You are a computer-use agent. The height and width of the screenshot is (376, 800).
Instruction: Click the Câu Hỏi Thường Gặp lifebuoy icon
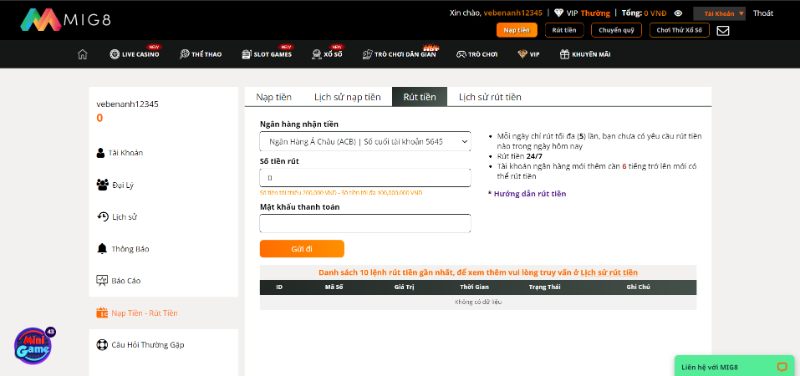click(x=102, y=344)
